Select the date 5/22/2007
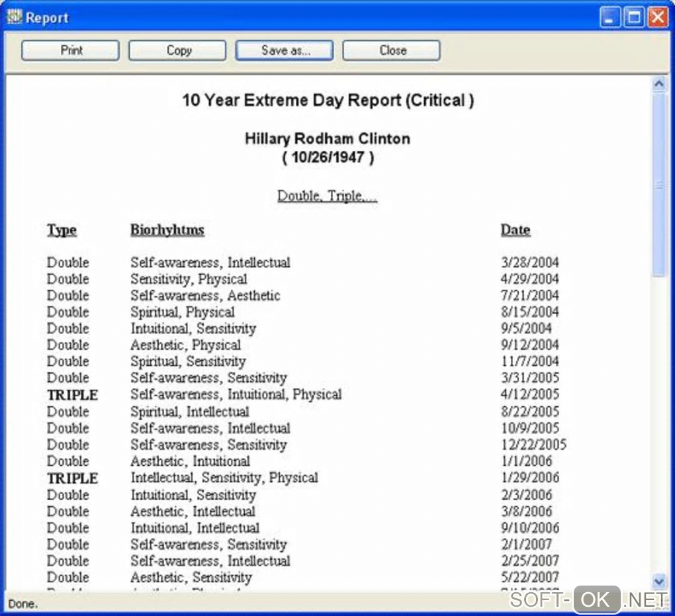The height and width of the screenshot is (616, 675). click(530, 577)
